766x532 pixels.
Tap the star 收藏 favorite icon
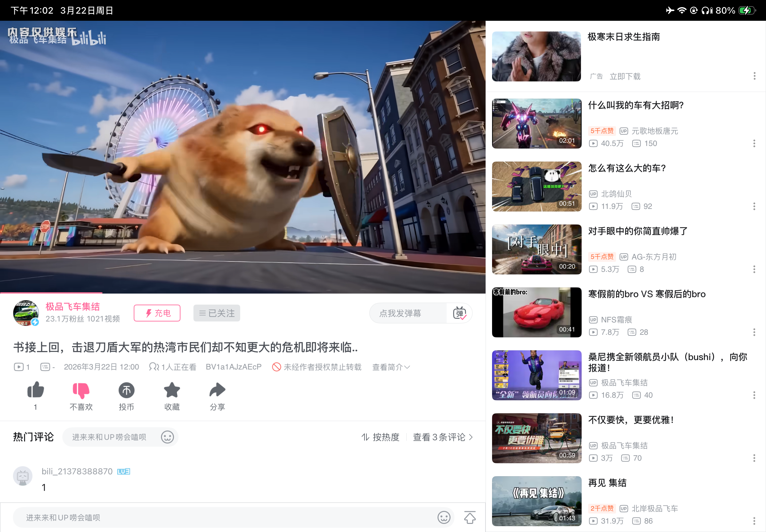click(x=172, y=390)
